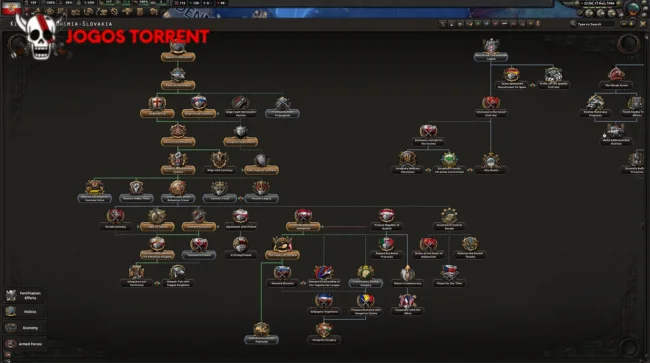Image resolution: width=650 pixels, height=363 pixels.
Task: Open the Politics branch tab
Action: (24, 311)
